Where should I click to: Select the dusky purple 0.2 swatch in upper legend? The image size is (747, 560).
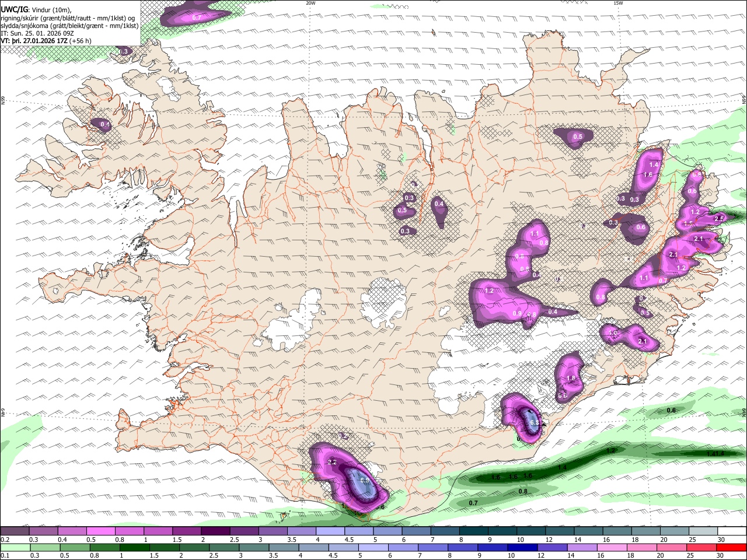click(x=15, y=531)
